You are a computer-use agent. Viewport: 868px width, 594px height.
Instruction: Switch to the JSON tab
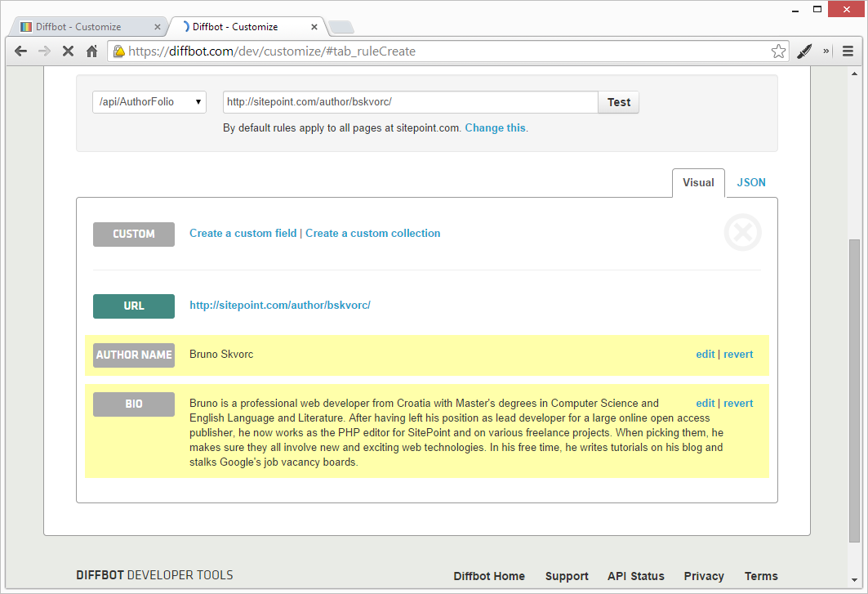(x=750, y=182)
